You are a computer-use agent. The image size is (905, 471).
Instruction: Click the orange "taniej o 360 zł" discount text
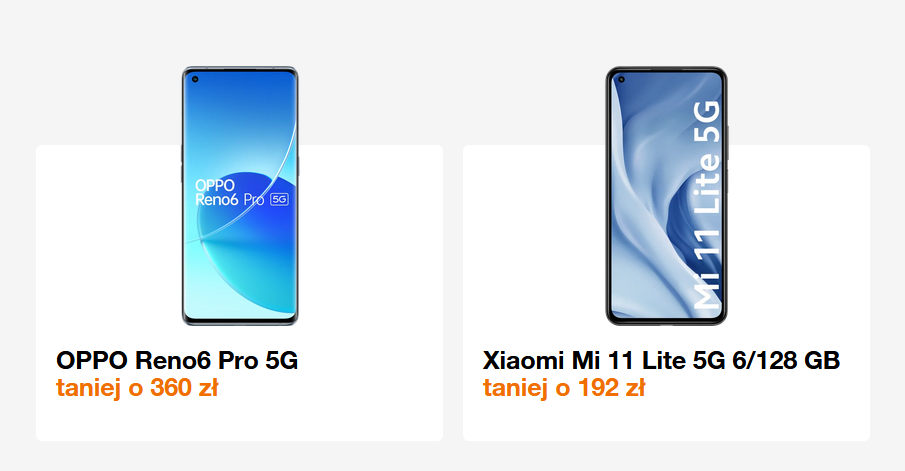[x=137, y=388]
